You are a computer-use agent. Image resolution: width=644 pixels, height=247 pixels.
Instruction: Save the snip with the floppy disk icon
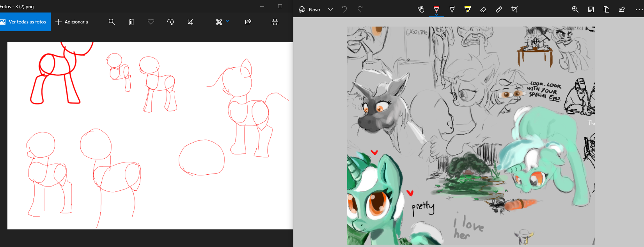[591, 9]
